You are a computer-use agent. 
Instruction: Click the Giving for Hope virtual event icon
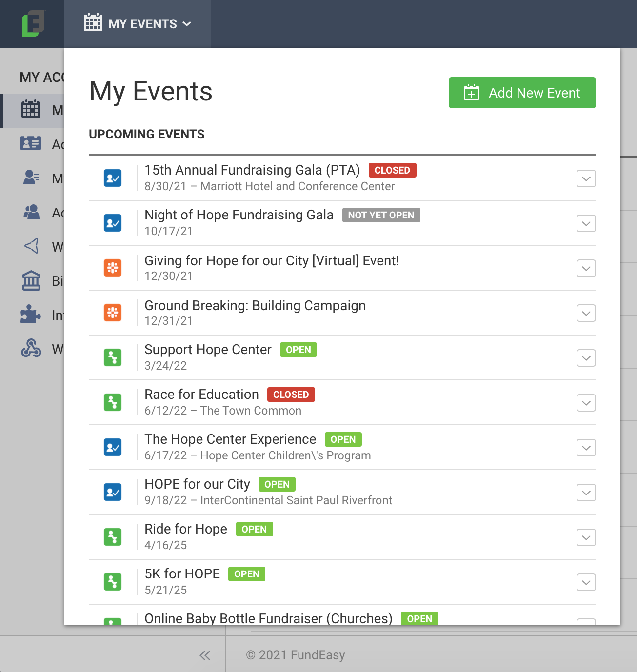coord(113,268)
